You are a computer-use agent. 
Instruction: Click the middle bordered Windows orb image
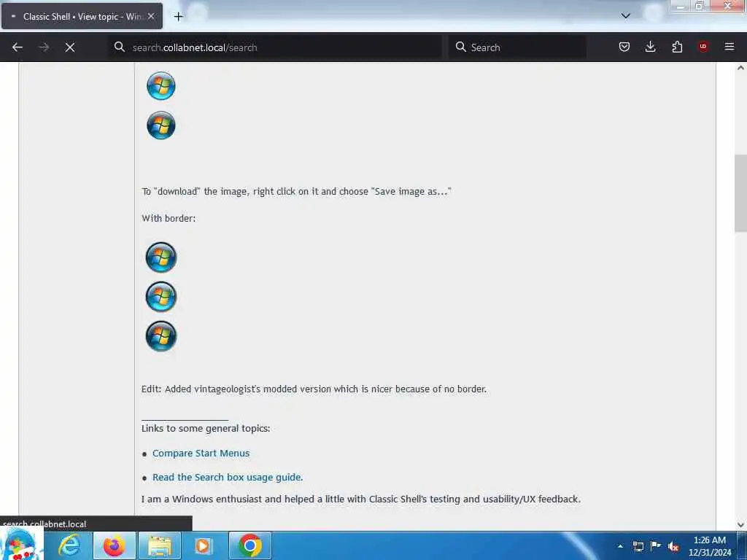pos(161,297)
